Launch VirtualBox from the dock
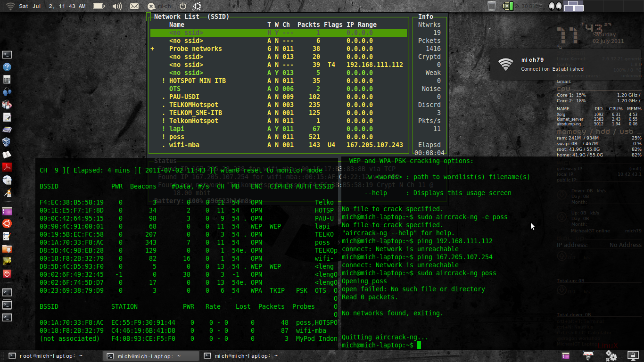Image resolution: width=644 pixels, height=362 pixels. pos(7,142)
